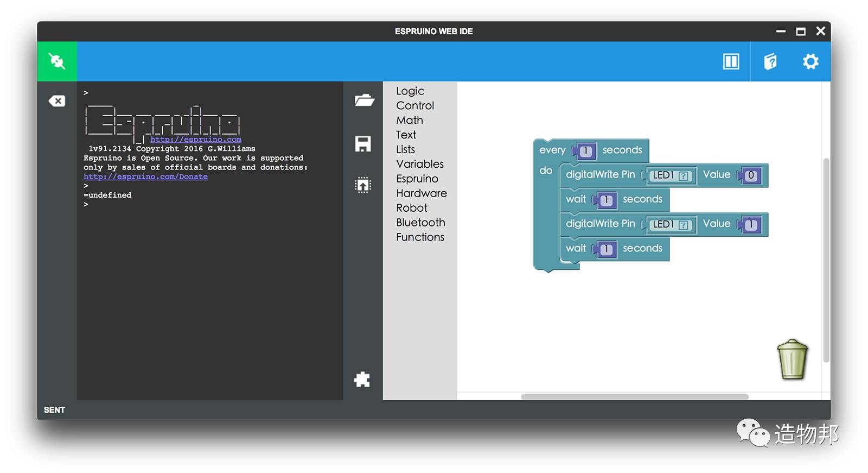The image size is (868, 473).
Task: Switch to block editor puzzle-piece icon
Action: (362, 380)
